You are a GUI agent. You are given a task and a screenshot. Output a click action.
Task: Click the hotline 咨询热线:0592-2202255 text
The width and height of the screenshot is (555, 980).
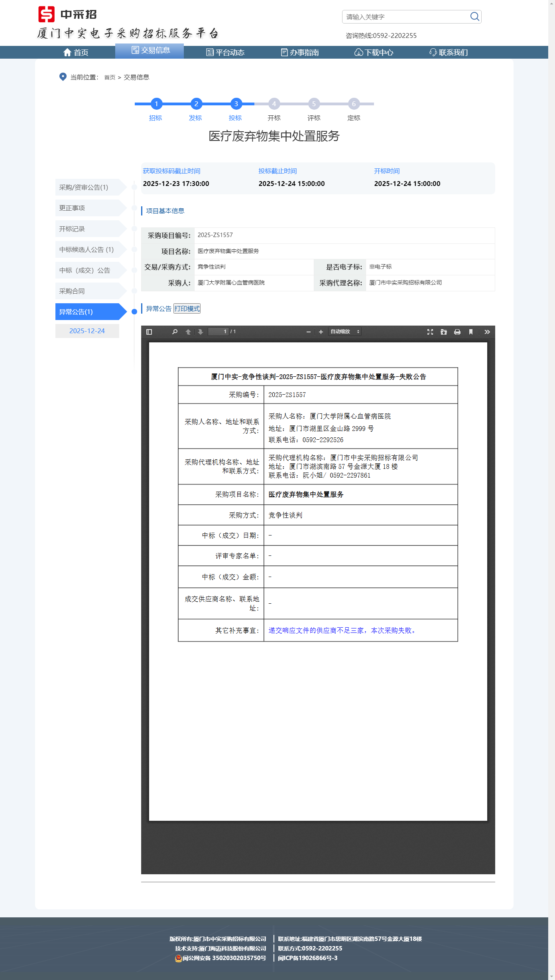coord(381,36)
